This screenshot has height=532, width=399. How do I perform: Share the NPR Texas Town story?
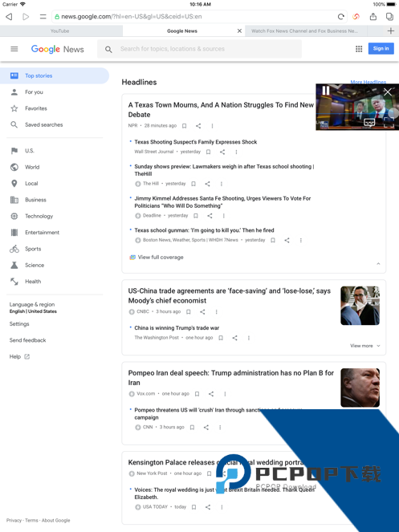coord(198,126)
